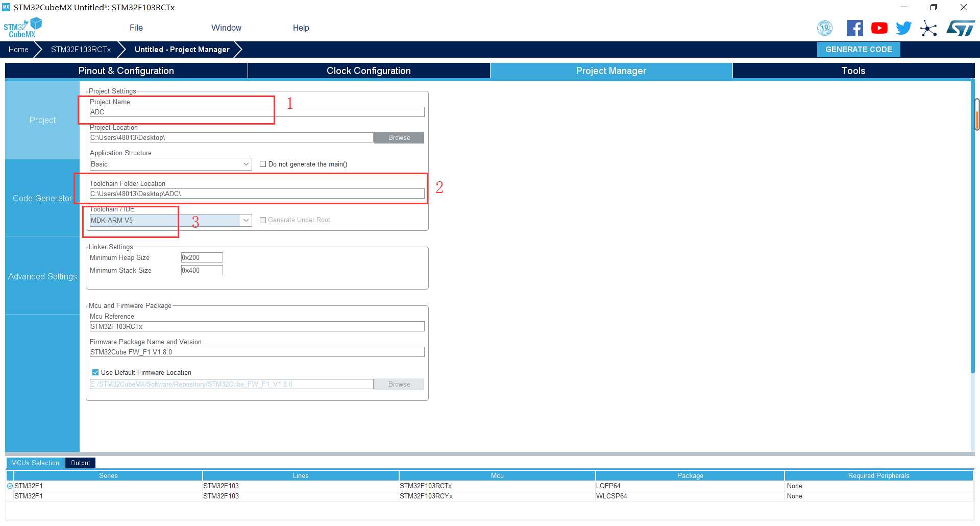The width and height of the screenshot is (980, 526).
Task: Switch to MCUs Selection bottom tab
Action: click(x=35, y=463)
